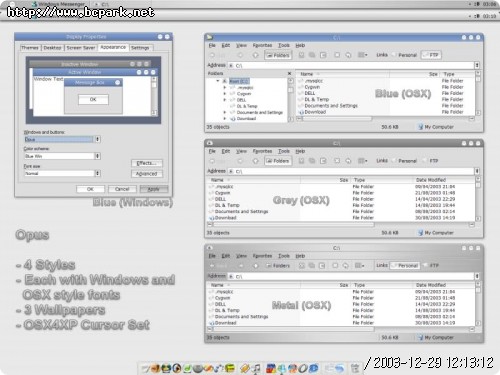Open address dropdown in Blue (OSX) window
This screenshot has width=500, height=375.
[477, 65]
